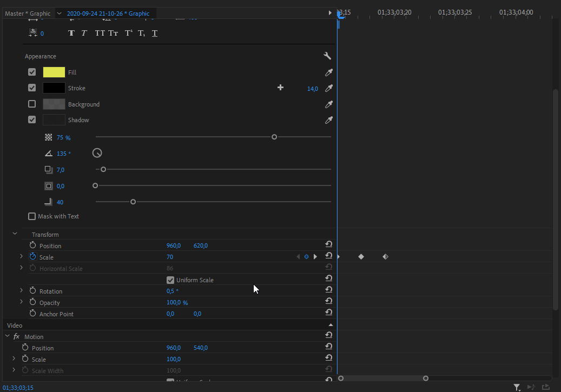Select the 2020-09-24 Graphic clip tab
Screen dimensions: 561x392
coord(108,14)
